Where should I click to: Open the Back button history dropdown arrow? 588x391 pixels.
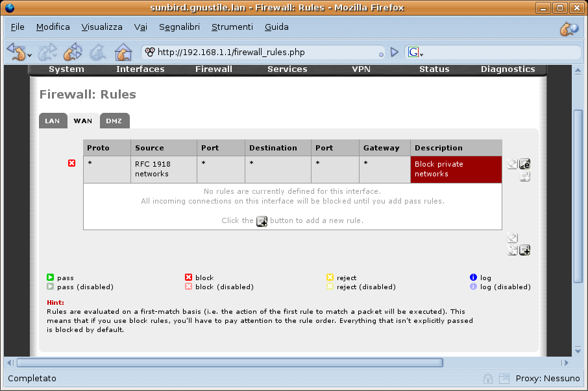coord(30,55)
